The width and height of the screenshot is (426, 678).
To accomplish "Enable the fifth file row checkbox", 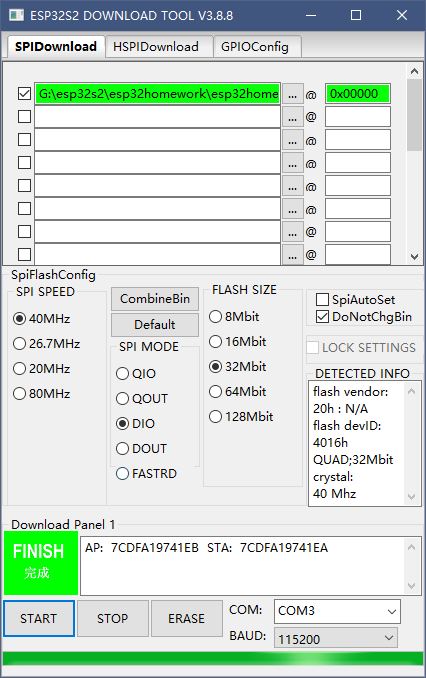I will coord(24,185).
